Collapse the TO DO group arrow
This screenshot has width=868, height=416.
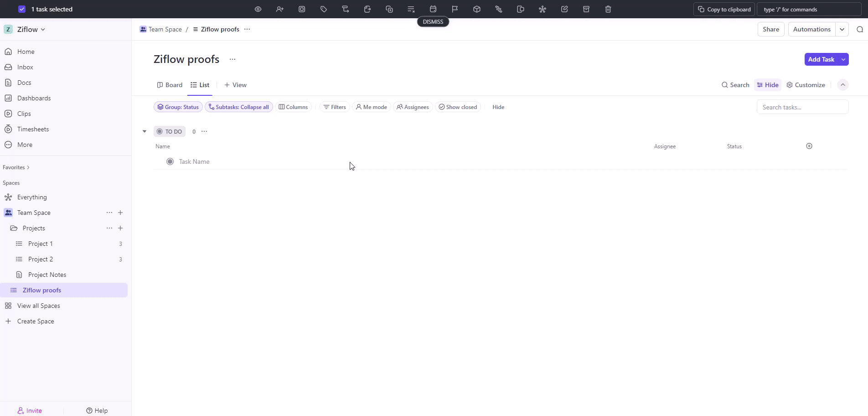coord(145,131)
